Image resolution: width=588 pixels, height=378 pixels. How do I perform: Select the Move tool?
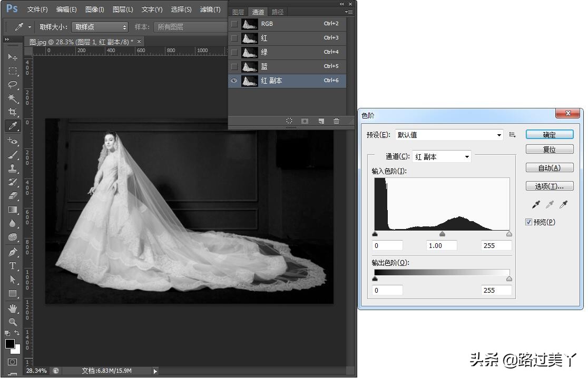coord(12,57)
